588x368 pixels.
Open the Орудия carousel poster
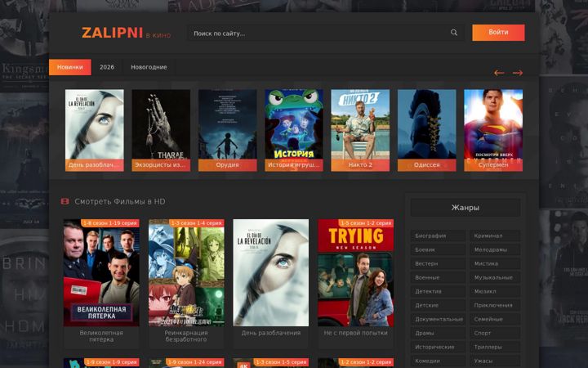[228, 130]
